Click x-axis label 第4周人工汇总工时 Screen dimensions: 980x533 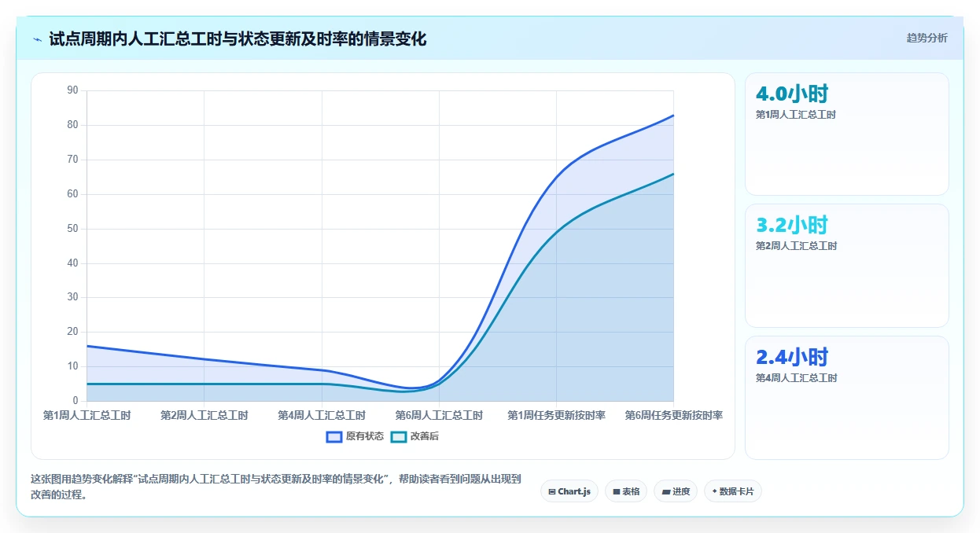322,415
